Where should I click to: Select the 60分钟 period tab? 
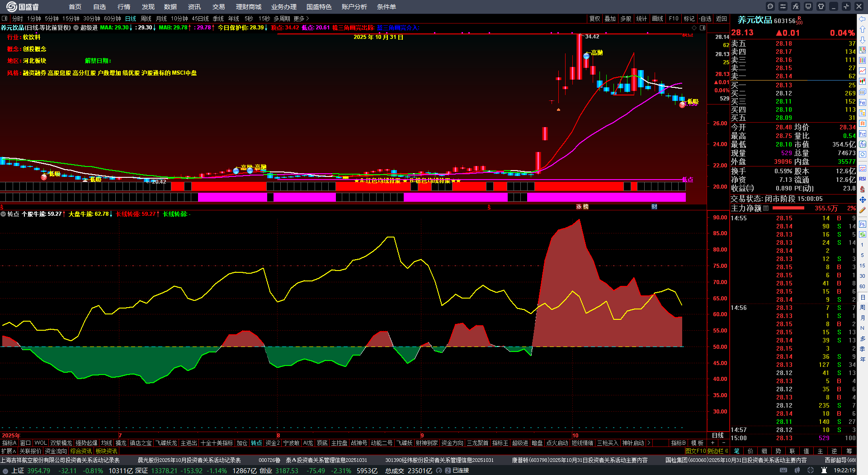click(x=113, y=19)
